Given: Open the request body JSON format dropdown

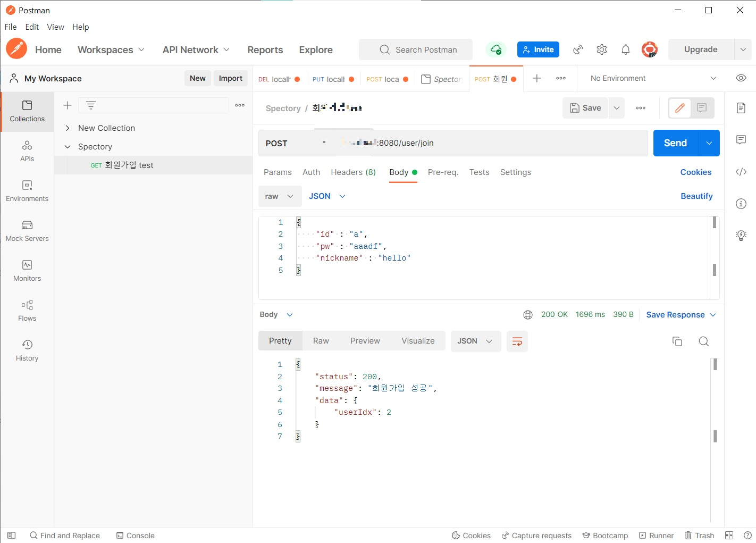Looking at the screenshot, I should [x=327, y=196].
